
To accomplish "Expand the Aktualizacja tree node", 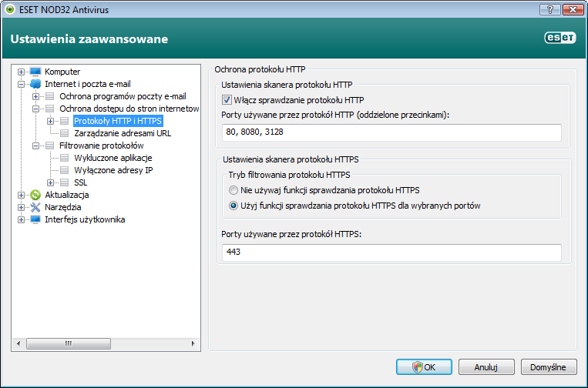I will point(21,195).
